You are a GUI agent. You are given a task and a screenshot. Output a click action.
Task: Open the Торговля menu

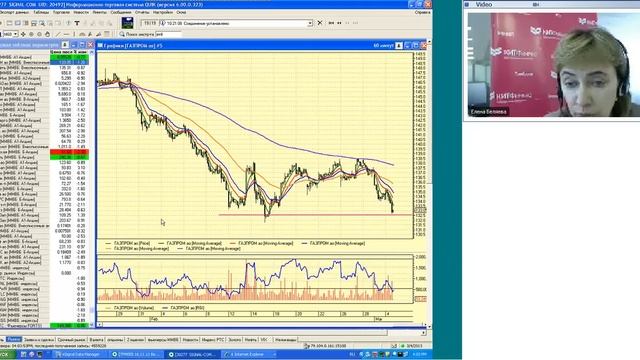[61, 13]
